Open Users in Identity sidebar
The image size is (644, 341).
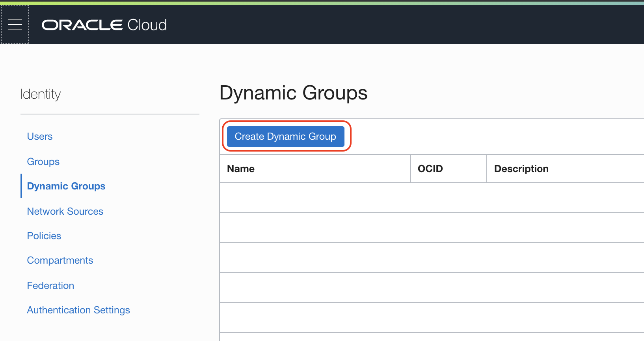point(40,137)
